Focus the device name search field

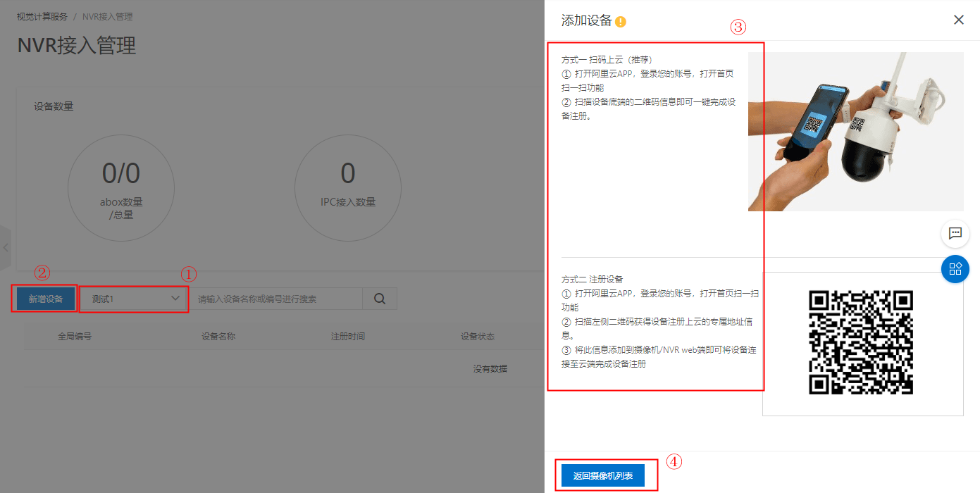pos(276,299)
